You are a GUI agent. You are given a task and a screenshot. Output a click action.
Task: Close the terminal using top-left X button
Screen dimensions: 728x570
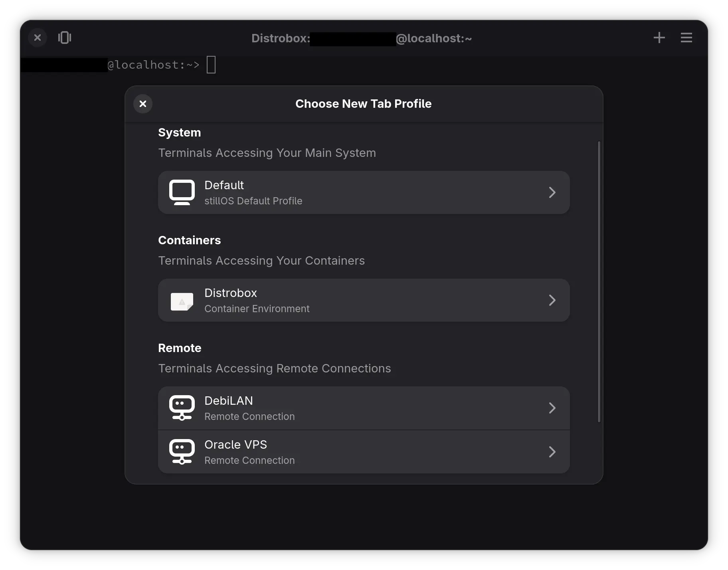tap(38, 38)
